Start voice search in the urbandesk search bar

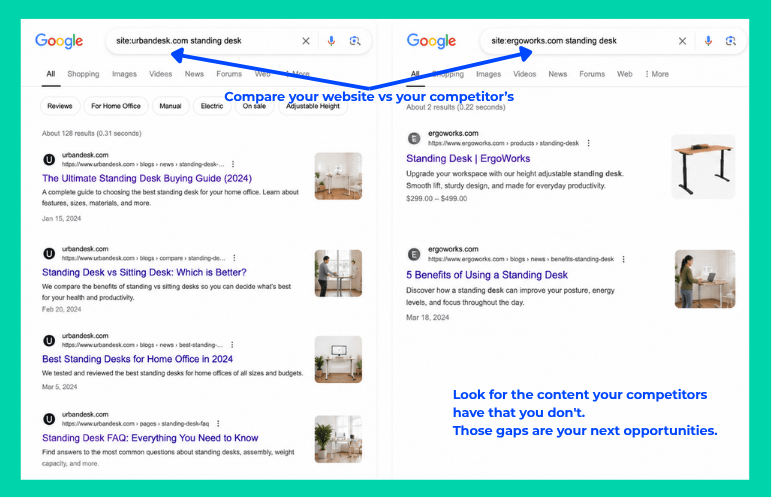[331, 41]
